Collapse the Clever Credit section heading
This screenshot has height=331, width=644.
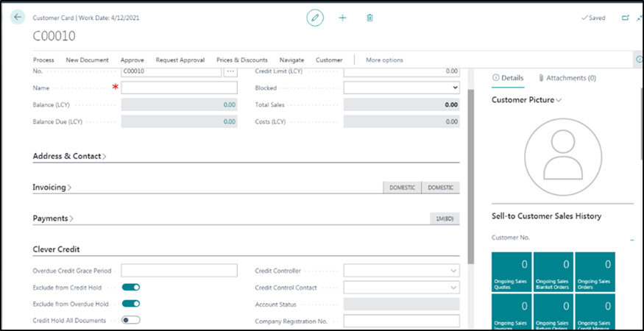(56, 249)
